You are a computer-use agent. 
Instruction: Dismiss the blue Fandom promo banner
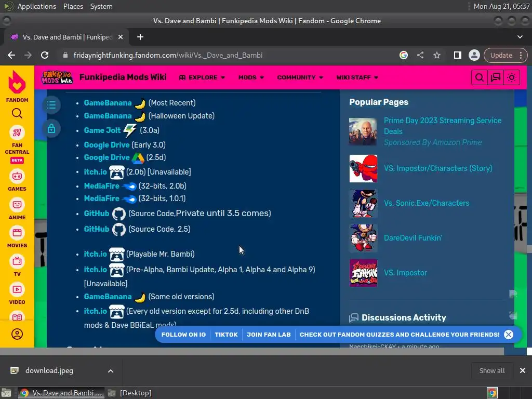(508, 335)
